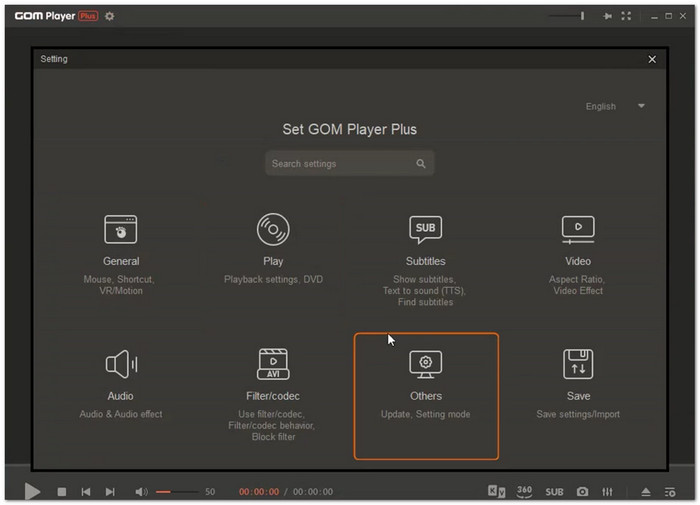Viewport: 700px width, 505px height.
Task: Start playback with the Play button
Action: click(32, 492)
